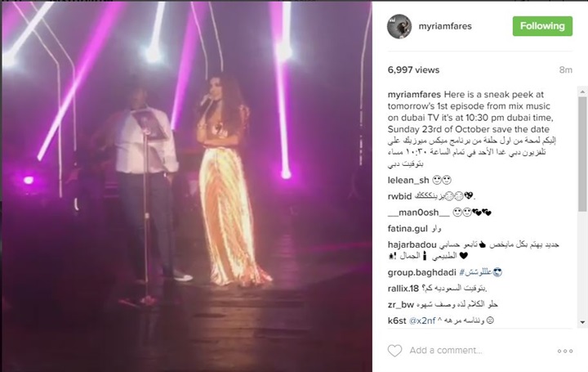This screenshot has width=588, height=372.
Task: Open __man0osh__ commenter profile
Action: [418, 213]
